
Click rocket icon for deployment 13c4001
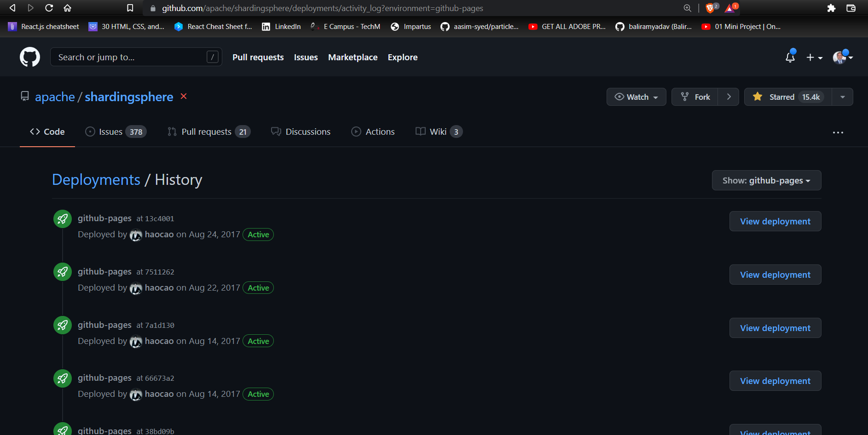[63, 219]
